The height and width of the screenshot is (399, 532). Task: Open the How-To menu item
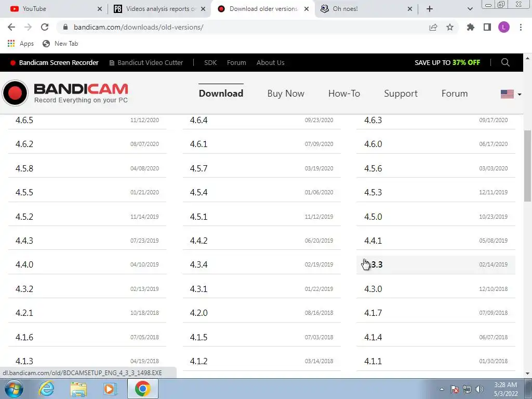[x=344, y=94]
